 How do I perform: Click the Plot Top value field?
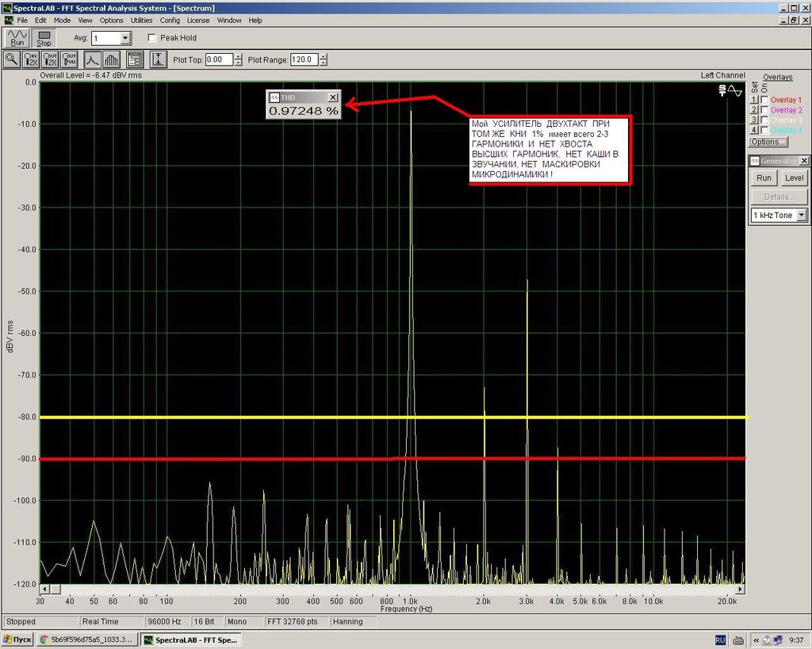(x=220, y=59)
